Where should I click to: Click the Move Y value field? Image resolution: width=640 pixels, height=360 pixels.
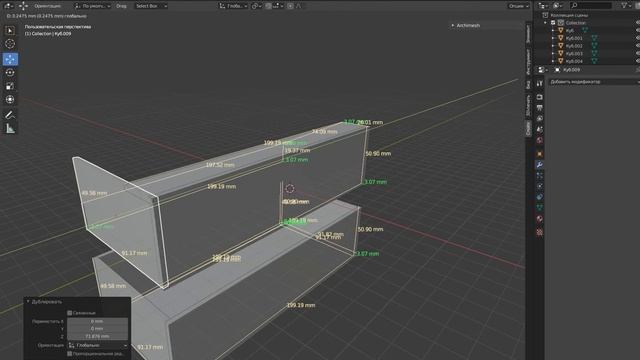[x=98, y=329]
